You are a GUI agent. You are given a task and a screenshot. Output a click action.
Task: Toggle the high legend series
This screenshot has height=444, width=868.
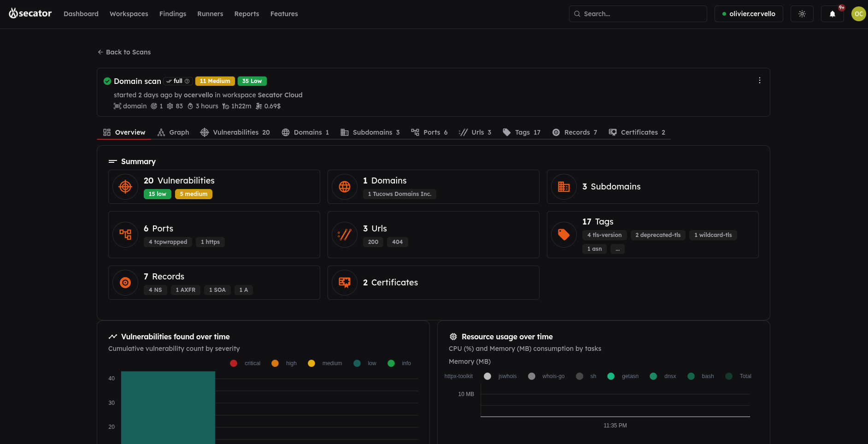284,363
